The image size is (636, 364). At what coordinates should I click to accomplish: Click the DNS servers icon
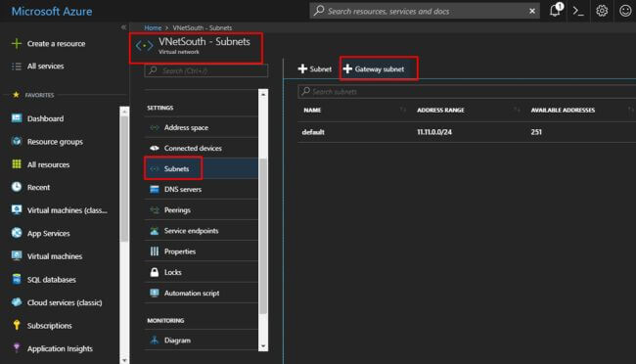tap(155, 190)
